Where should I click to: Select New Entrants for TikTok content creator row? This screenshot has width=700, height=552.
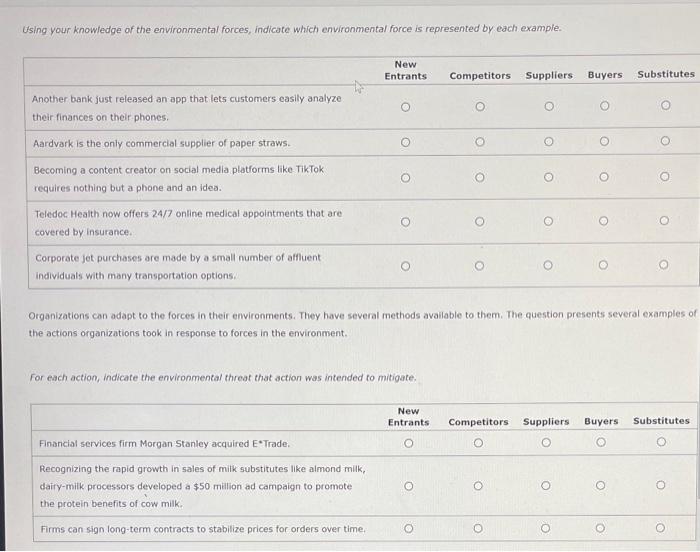pos(405,178)
